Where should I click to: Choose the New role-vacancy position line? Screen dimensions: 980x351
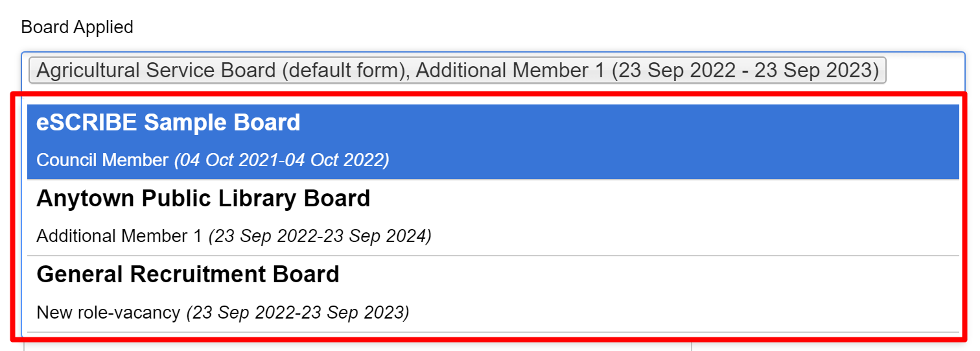coord(108,313)
